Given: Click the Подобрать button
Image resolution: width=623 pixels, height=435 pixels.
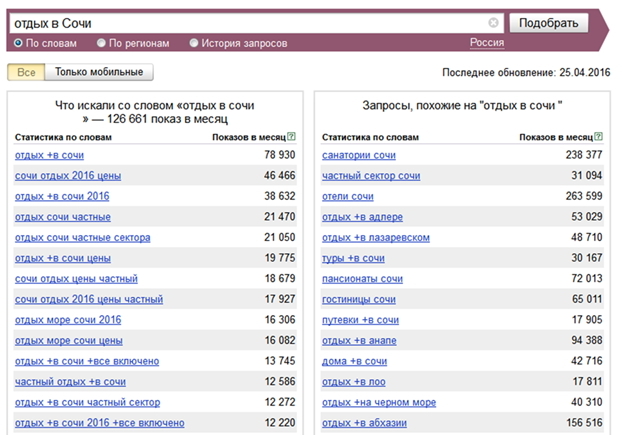Looking at the screenshot, I should [x=549, y=23].
